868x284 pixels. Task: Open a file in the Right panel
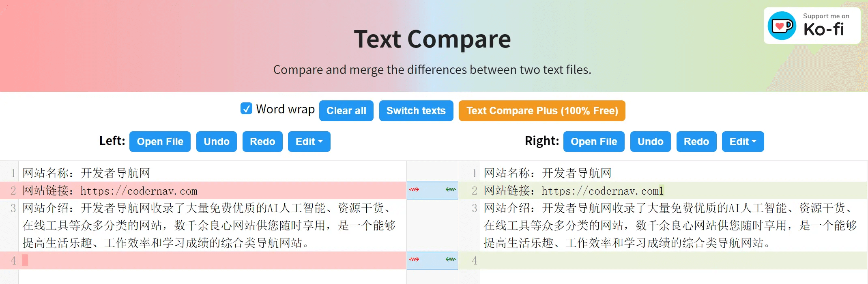[x=593, y=141]
